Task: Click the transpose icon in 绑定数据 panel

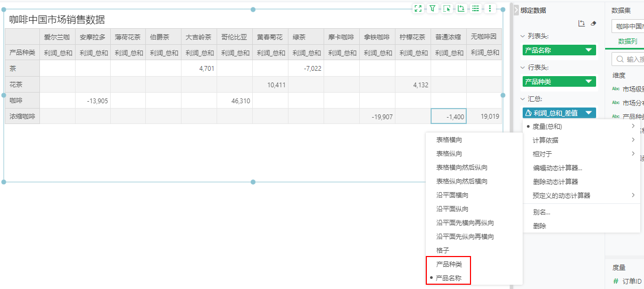Action: tap(582, 24)
